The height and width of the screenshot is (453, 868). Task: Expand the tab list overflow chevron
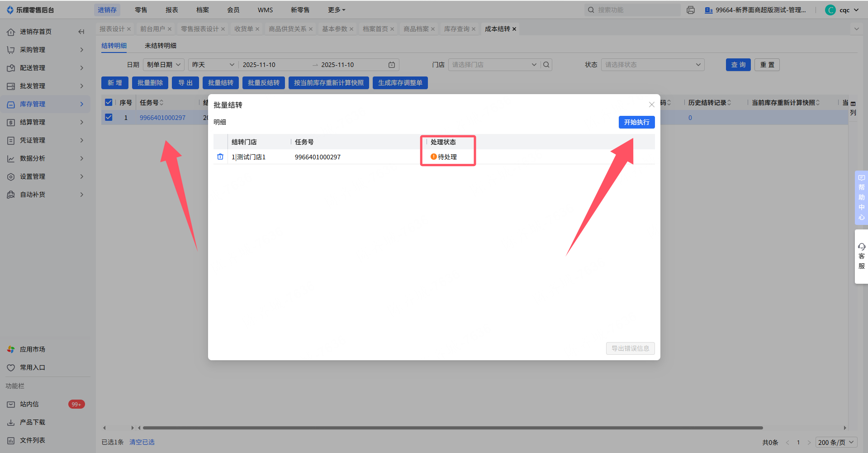(857, 29)
